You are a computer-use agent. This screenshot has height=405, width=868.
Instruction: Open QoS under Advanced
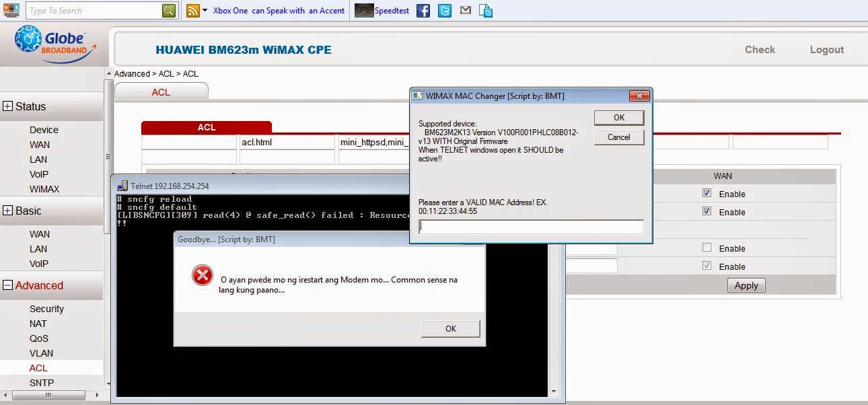[39, 338]
